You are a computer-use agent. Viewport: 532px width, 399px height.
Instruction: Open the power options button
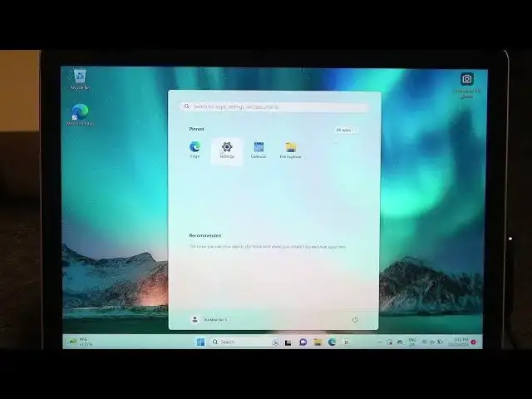(x=355, y=319)
